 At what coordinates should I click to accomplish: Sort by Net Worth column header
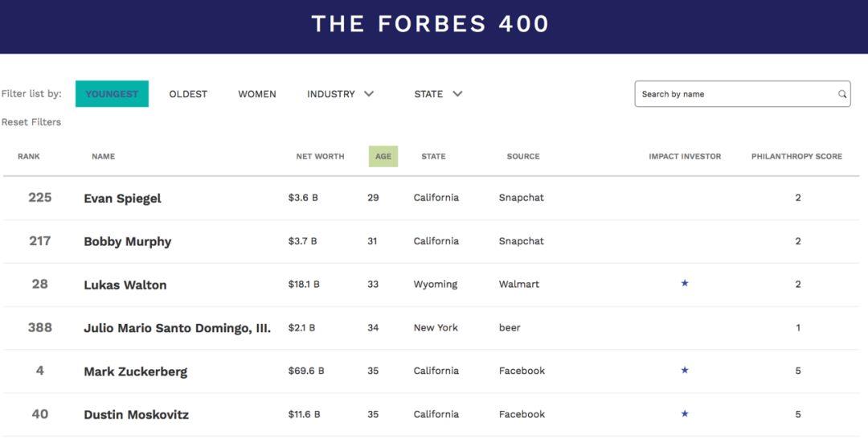(320, 157)
